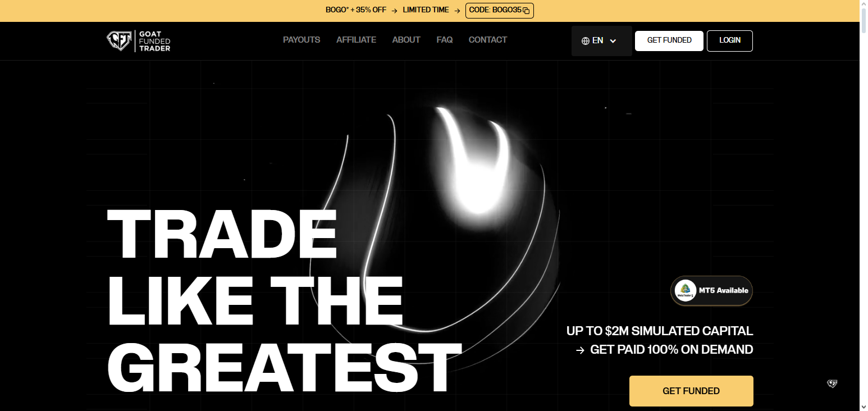This screenshot has width=868, height=411.
Task: Click the goat head logo icon
Action: [x=119, y=40]
